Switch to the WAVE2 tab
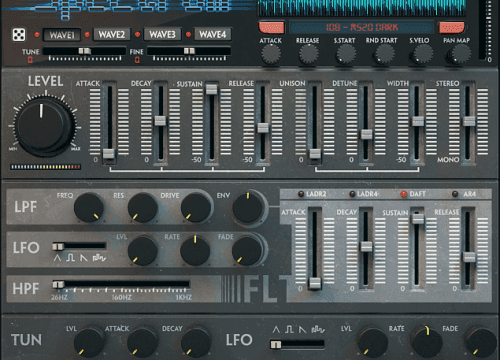 click(x=112, y=35)
